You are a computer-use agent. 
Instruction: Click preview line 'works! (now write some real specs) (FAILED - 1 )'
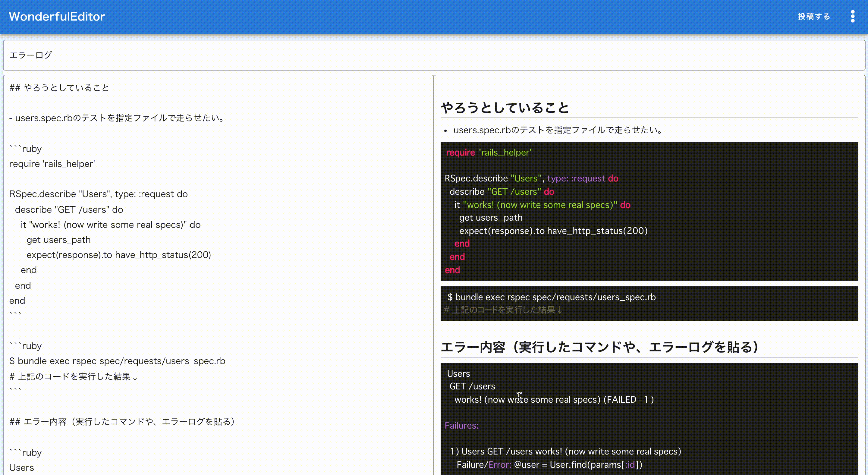tap(554, 400)
